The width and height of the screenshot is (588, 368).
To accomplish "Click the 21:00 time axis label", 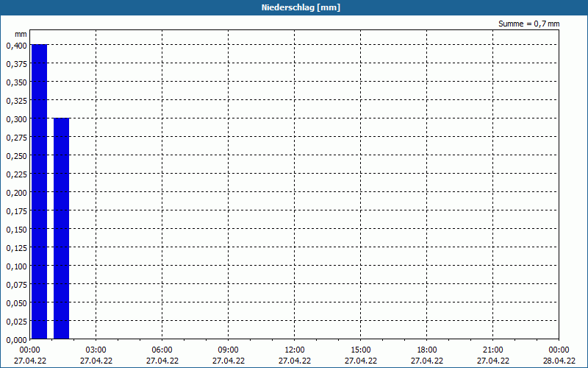I will [x=492, y=350].
